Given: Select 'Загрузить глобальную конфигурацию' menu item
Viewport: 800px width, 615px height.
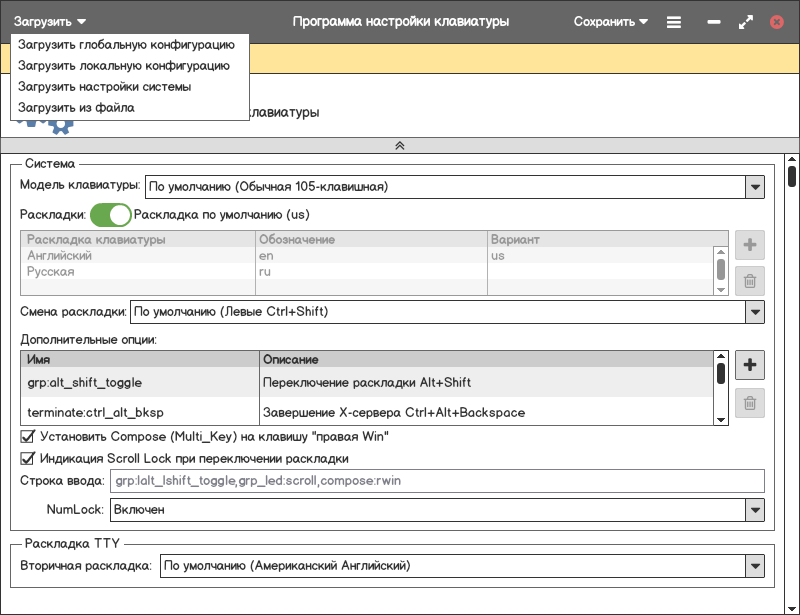Looking at the screenshot, I should [x=126, y=45].
